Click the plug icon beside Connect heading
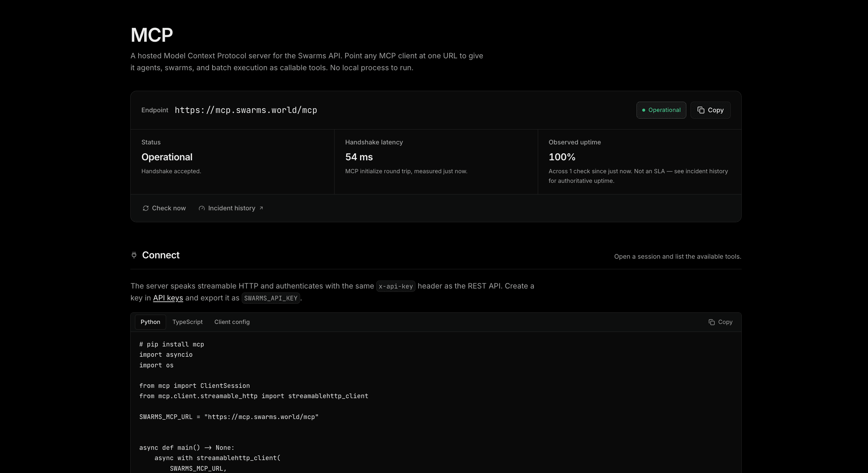Screen dimensions: 868x473 (x=134, y=255)
